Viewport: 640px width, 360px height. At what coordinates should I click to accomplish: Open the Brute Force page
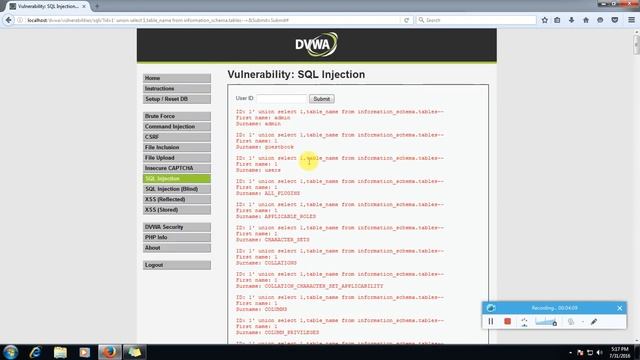coord(177,116)
